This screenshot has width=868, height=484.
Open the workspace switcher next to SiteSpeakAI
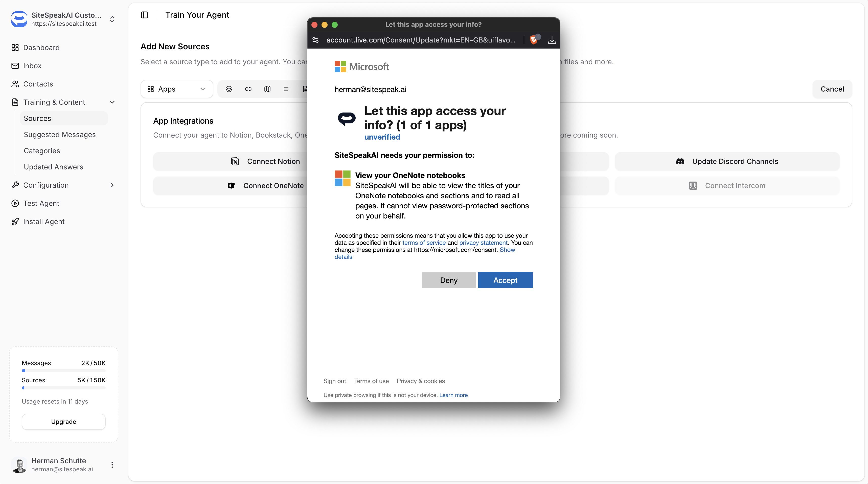coord(112,19)
